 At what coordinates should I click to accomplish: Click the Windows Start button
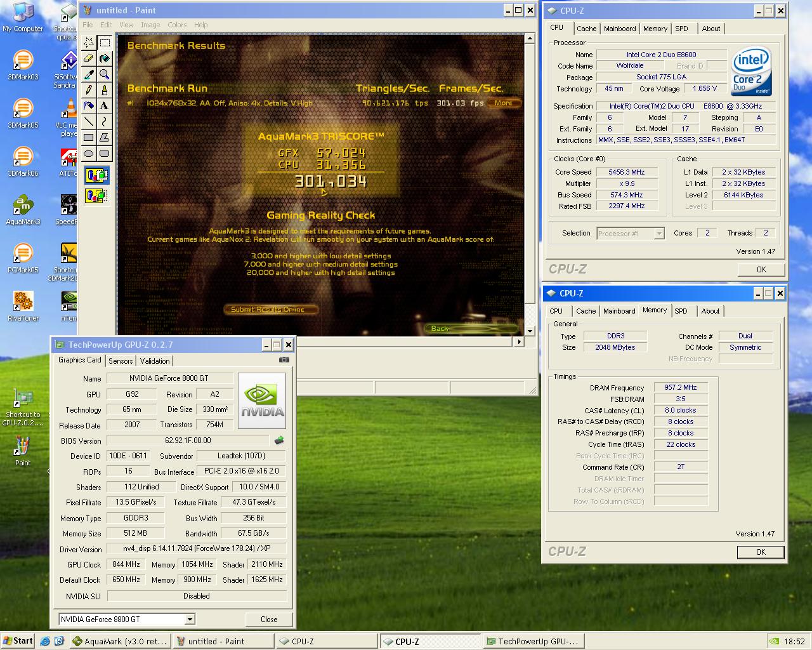click(x=18, y=641)
